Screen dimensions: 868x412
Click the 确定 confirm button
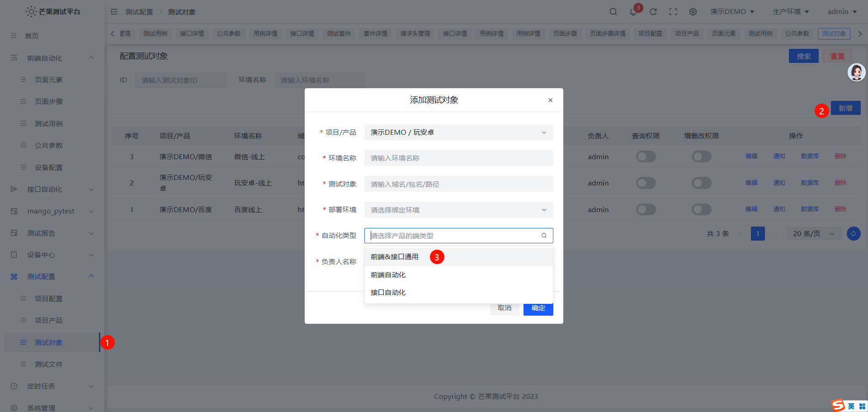point(538,308)
